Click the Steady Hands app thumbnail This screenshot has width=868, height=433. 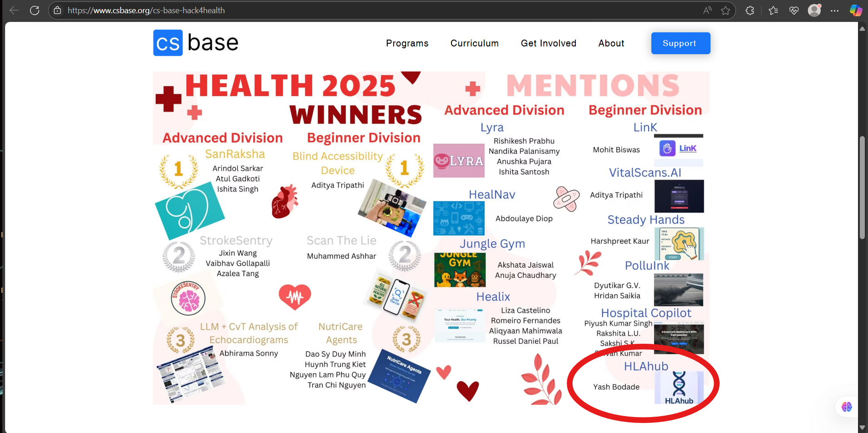(679, 244)
